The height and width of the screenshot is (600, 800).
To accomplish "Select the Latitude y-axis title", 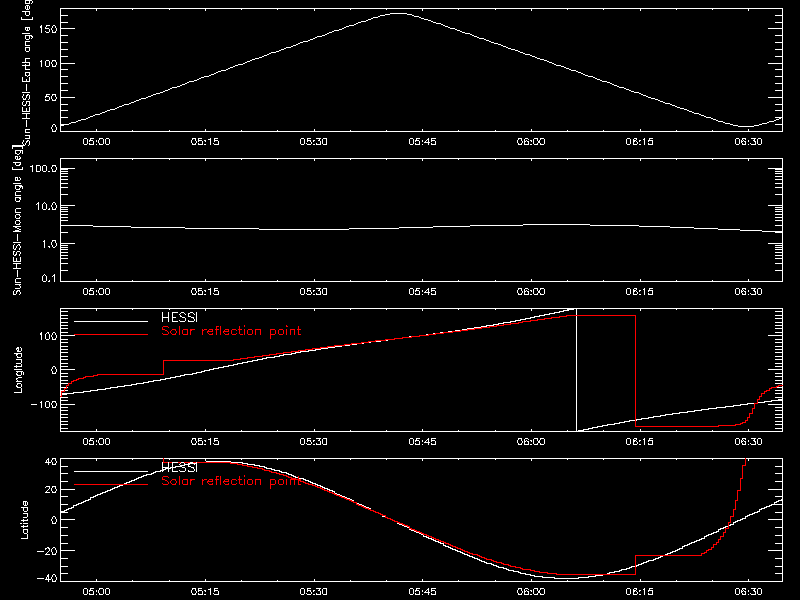I will point(24,520).
